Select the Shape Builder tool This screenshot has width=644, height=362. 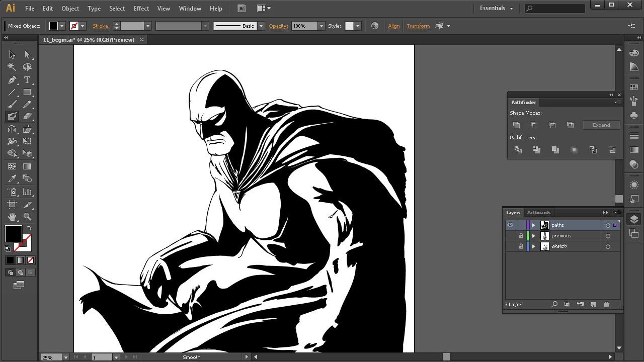[12, 154]
